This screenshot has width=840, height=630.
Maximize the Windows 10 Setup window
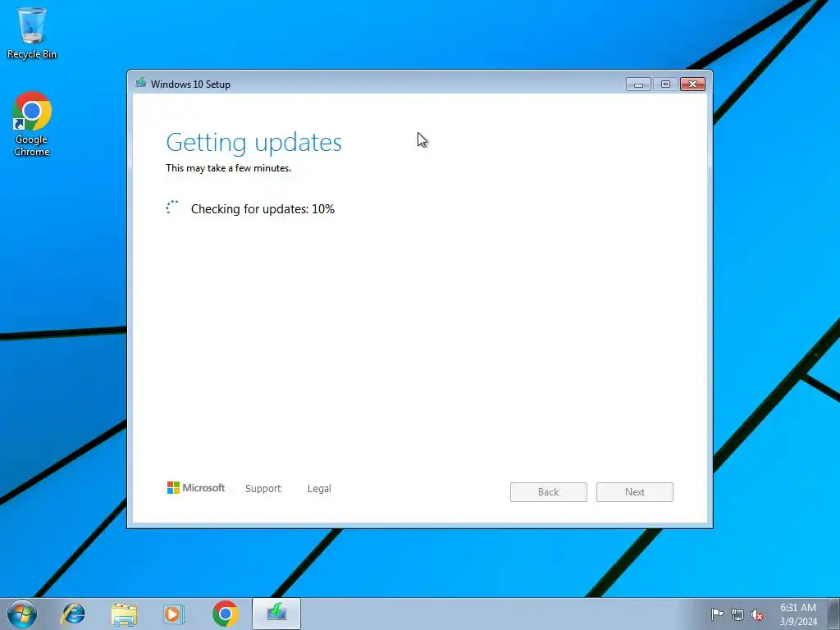coord(665,84)
